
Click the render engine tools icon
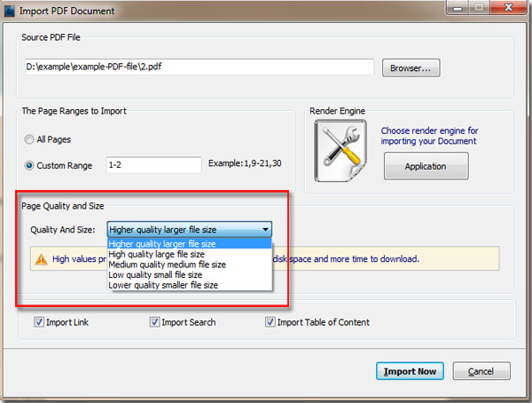click(340, 151)
